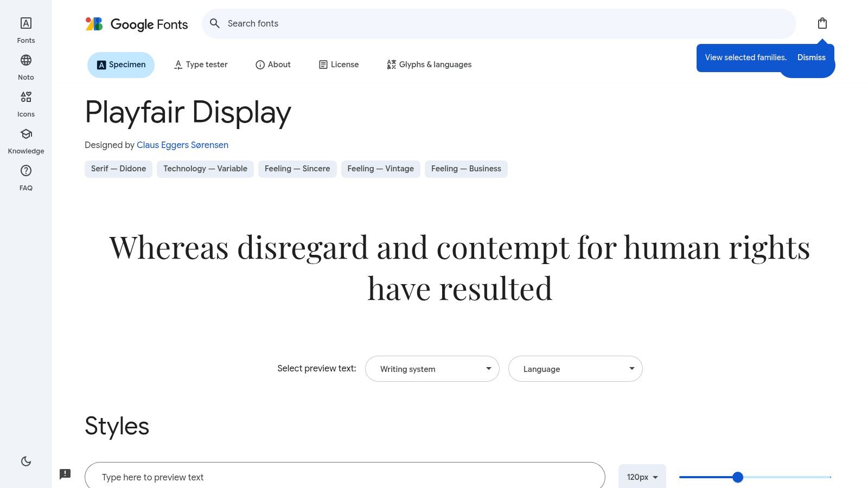Click the specimen preview text 'Whereas disregard'
The width and height of the screenshot is (868, 488).
tap(239, 248)
